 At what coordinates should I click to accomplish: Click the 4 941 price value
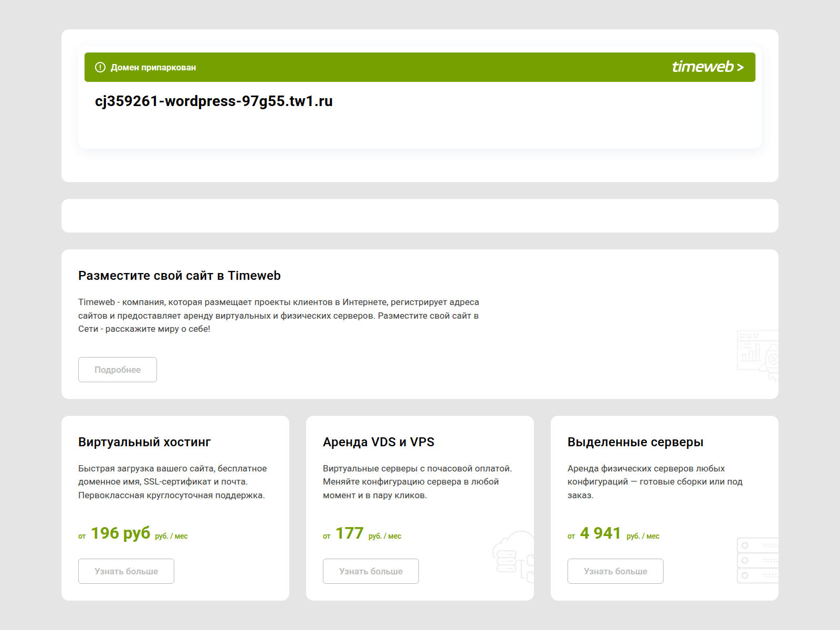601,533
